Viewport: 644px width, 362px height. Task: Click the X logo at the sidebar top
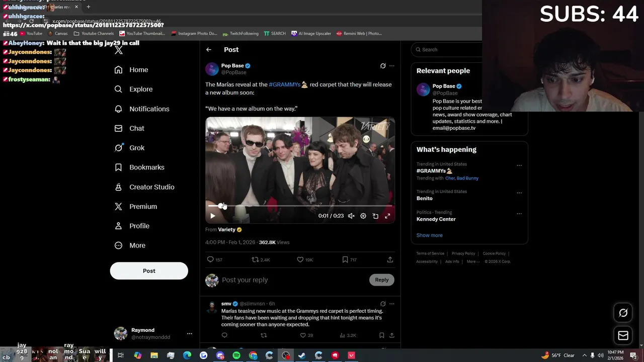(119, 50)
